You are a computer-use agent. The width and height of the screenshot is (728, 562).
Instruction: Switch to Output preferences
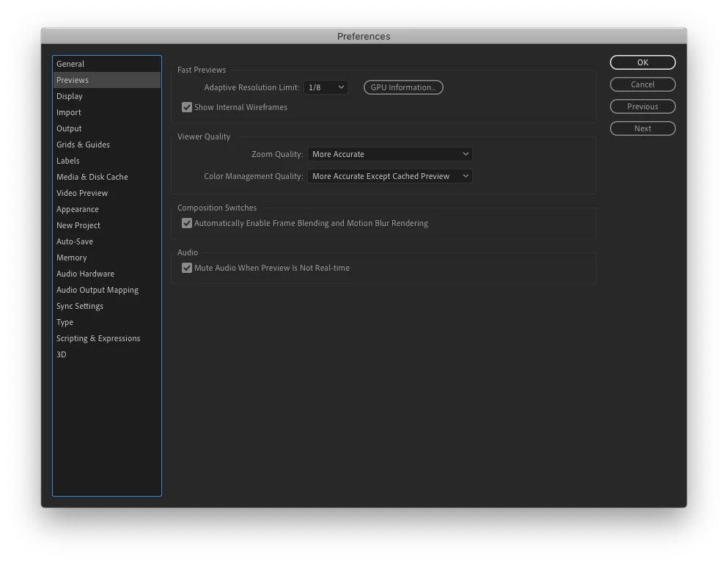[x=107, y=128]
